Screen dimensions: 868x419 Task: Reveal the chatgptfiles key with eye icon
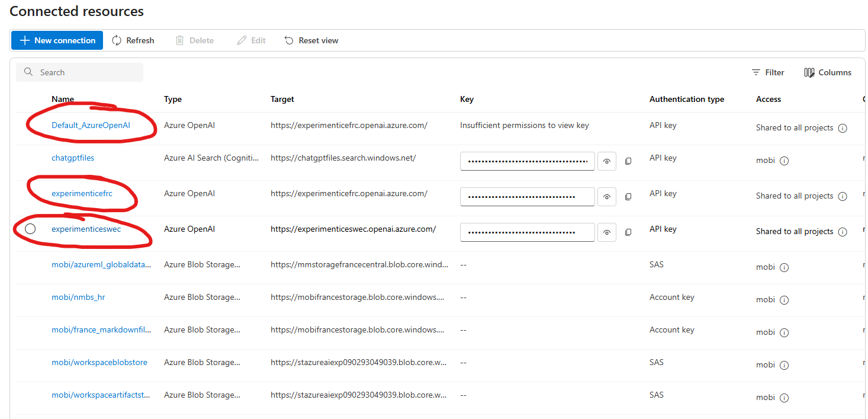pyautogui.click(x=607, y=161)
